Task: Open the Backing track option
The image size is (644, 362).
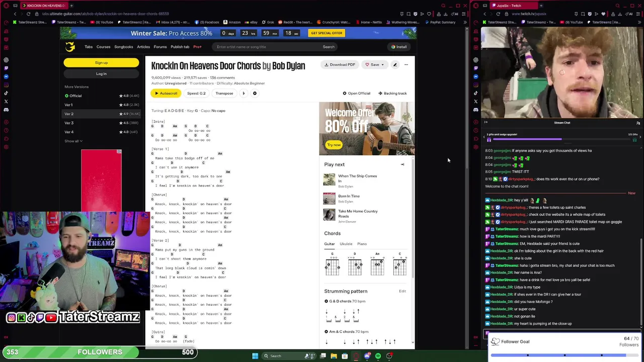Action: click(392, 94)
